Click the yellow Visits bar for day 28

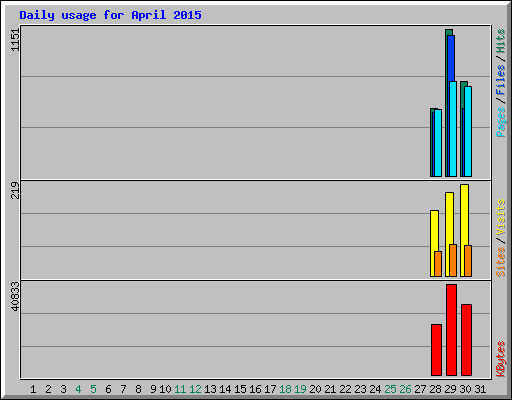tap(434, 231)
